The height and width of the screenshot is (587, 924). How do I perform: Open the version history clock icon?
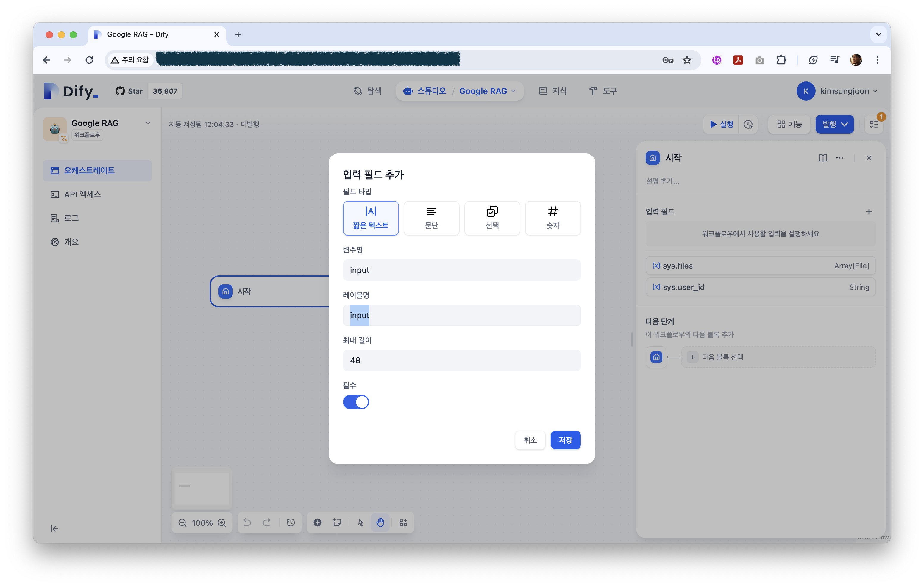tap(291, 522)
